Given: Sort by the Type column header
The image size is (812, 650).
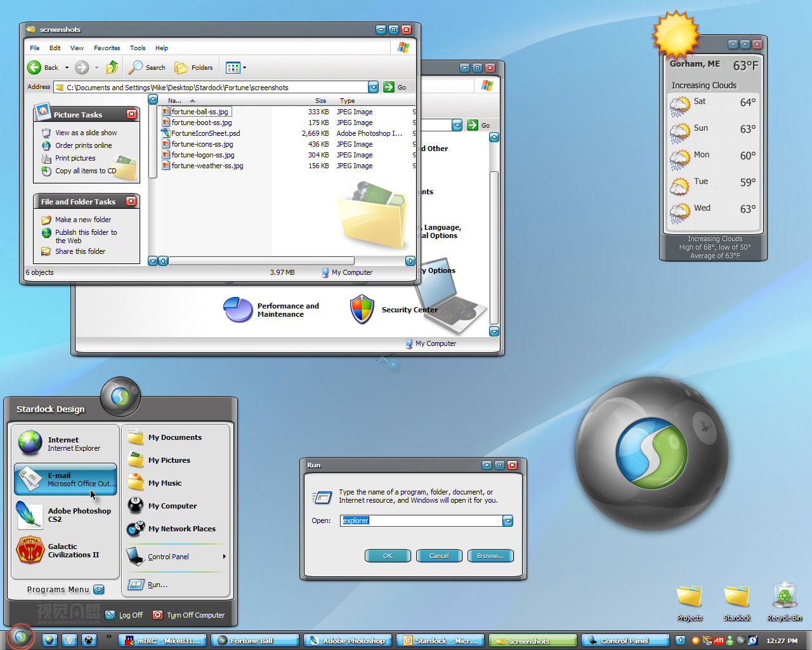Looking at the screenshot, I should coord(347,100).
